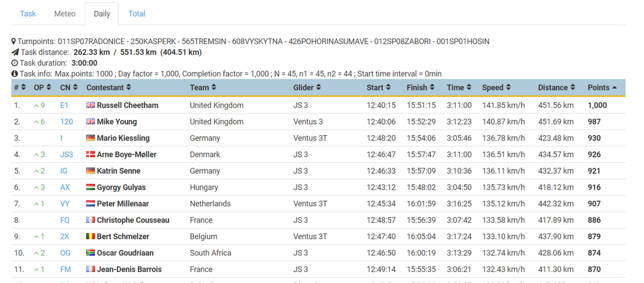Click the Belgian flag beside Bert Schmelzer
The image size is (644, 283).
click(91, 236)
